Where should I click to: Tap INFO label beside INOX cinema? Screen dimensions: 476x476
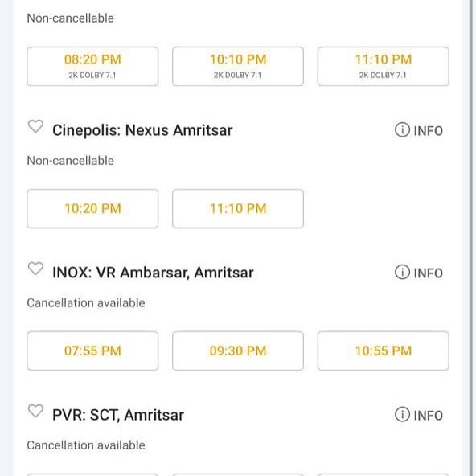(x=429, y=273)
